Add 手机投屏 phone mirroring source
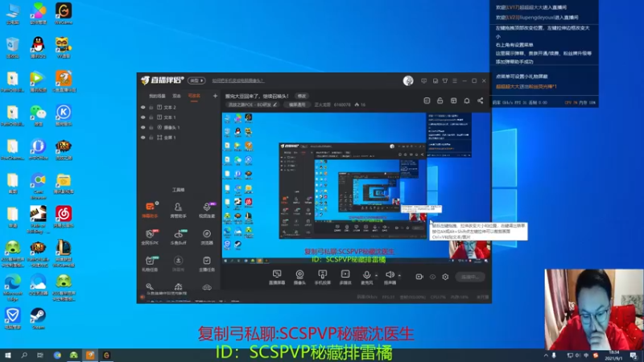The image size is (644, 362). (x=323, y=277)
